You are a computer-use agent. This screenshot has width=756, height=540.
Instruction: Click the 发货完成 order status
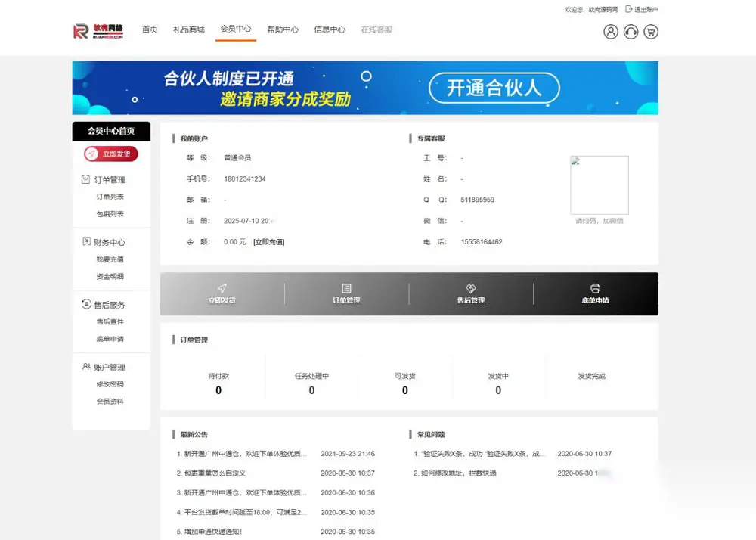[592, 376]
